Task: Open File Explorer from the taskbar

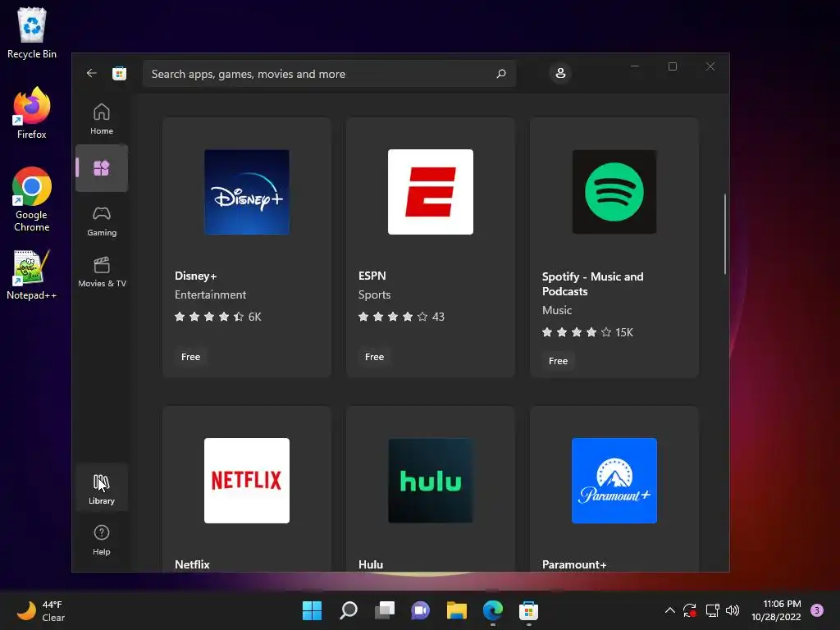Action: [x=456, y=610]
